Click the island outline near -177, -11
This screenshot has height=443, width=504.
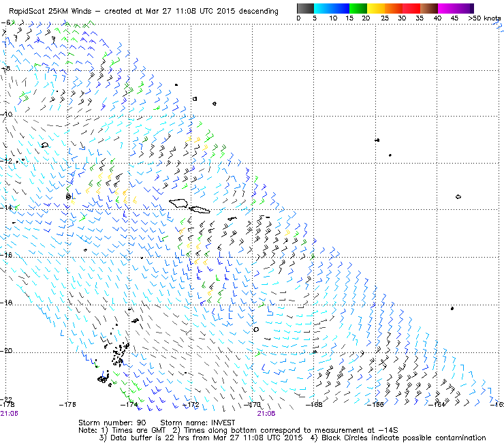point(45,145)
